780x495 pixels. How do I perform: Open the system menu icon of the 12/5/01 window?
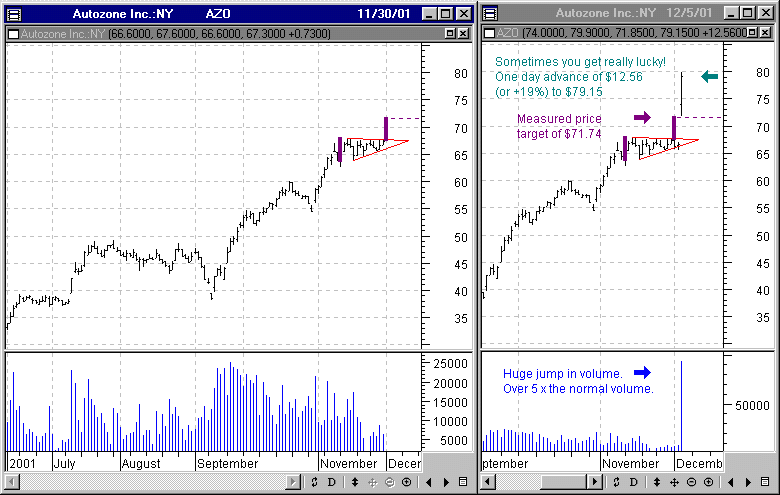(490, 13)
